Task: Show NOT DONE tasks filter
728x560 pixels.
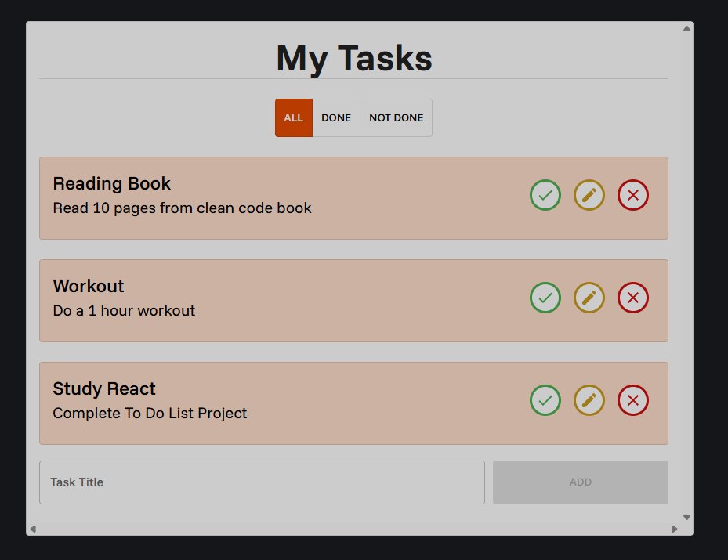Action: [396, 117]
